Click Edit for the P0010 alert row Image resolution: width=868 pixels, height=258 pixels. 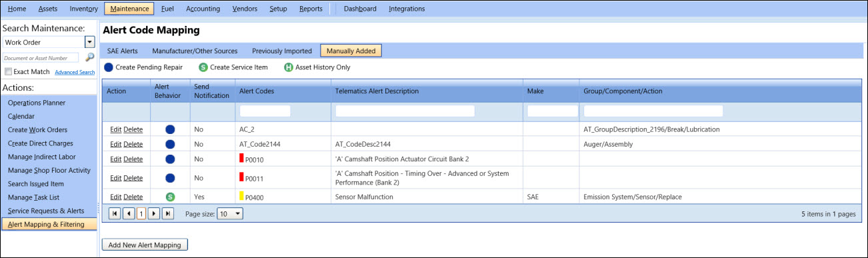pyautogui.click(x=116, y=159)
